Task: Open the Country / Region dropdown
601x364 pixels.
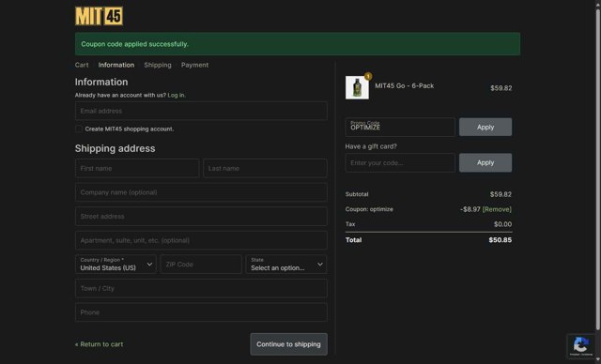Action: point(116,265)
